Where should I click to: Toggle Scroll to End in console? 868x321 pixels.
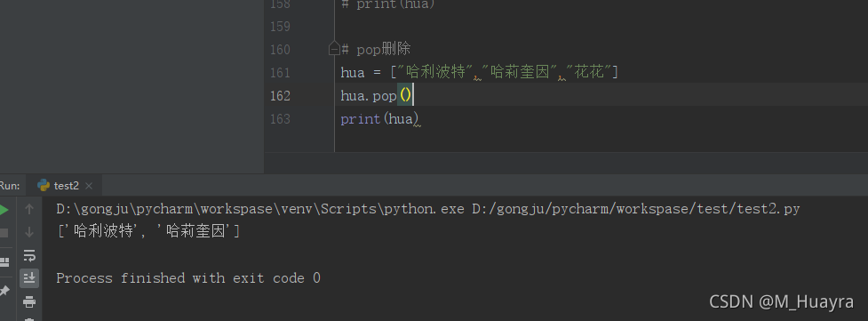click(x=29, y=277)
